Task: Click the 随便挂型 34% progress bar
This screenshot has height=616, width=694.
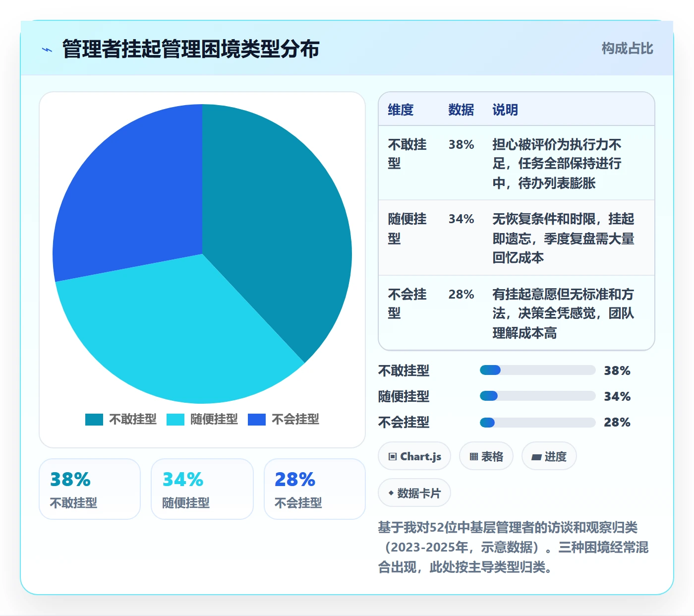Action: [537, 396]
